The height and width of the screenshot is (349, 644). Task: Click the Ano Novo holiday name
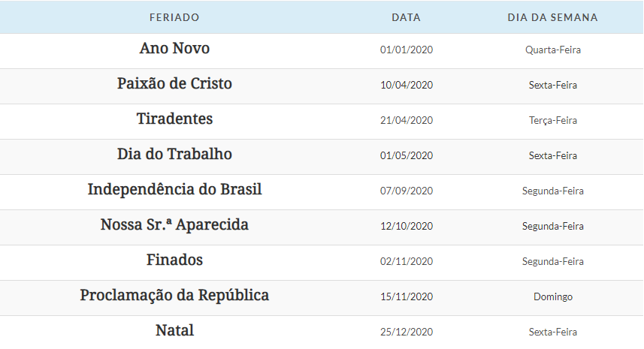tap(174, 48)
